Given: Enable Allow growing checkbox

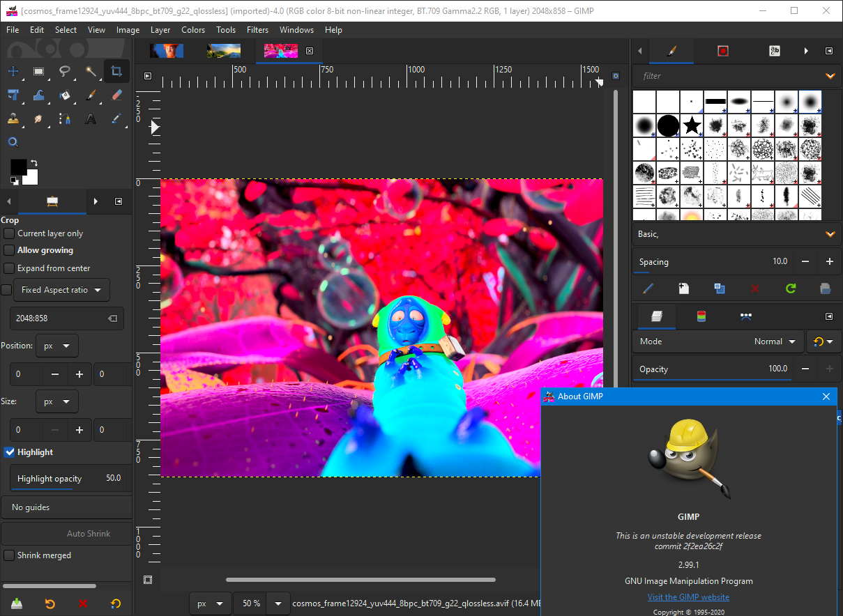Looking at the screenshot, I should (x=9, y=250).
